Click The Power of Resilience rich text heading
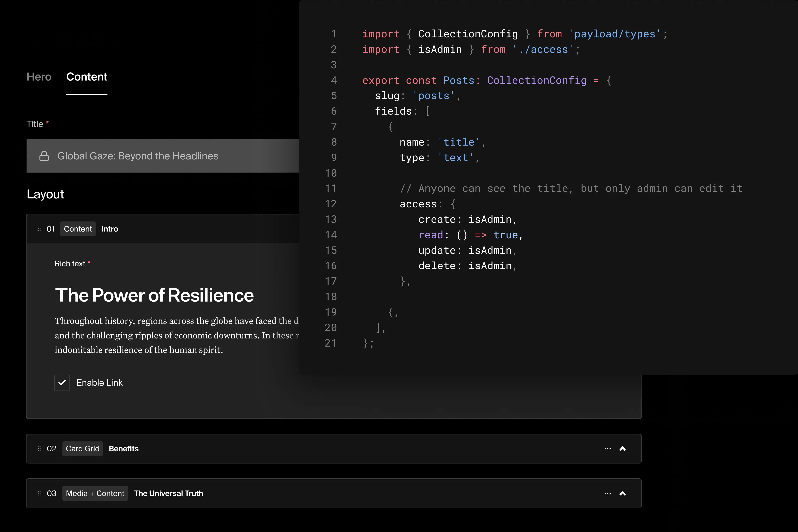 154,295
